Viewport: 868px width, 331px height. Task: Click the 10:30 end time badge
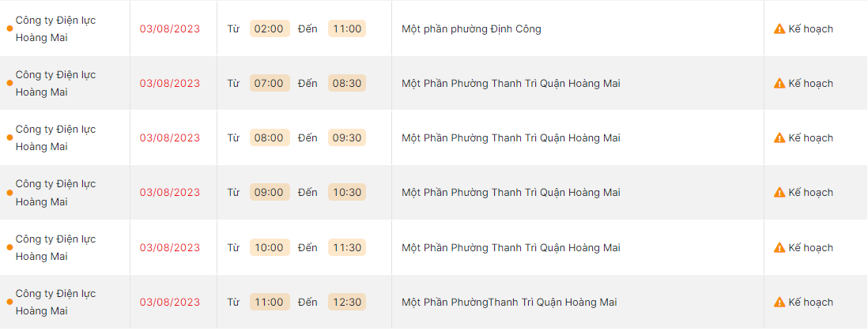coord(347,193)
